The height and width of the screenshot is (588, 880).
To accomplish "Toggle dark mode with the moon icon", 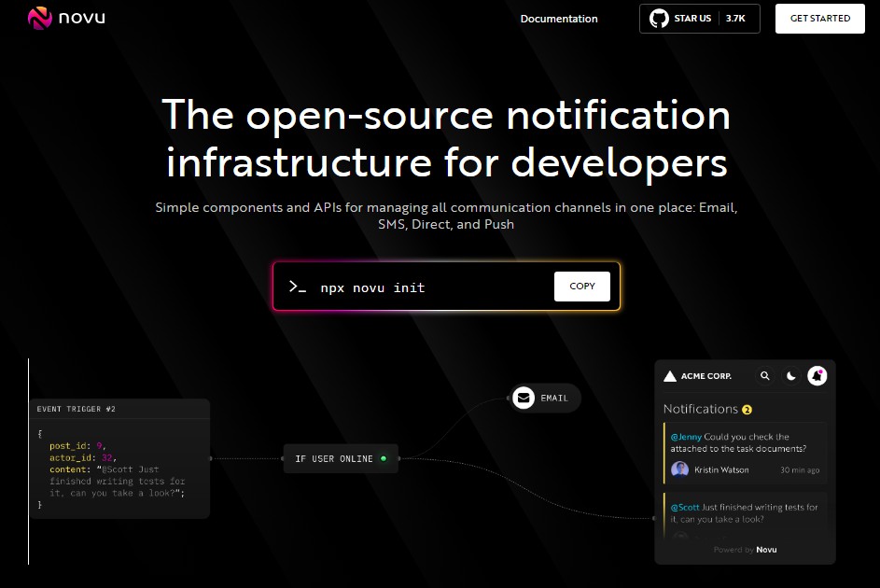I will click(x=791, y=376).
